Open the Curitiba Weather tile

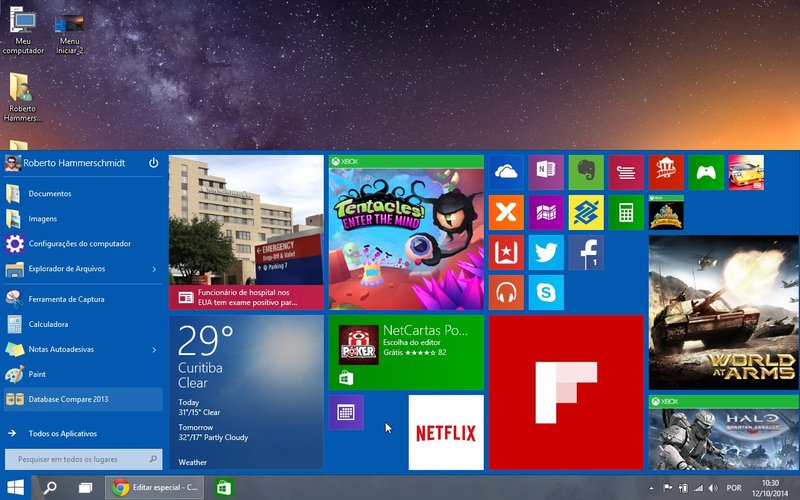(246, 392)
